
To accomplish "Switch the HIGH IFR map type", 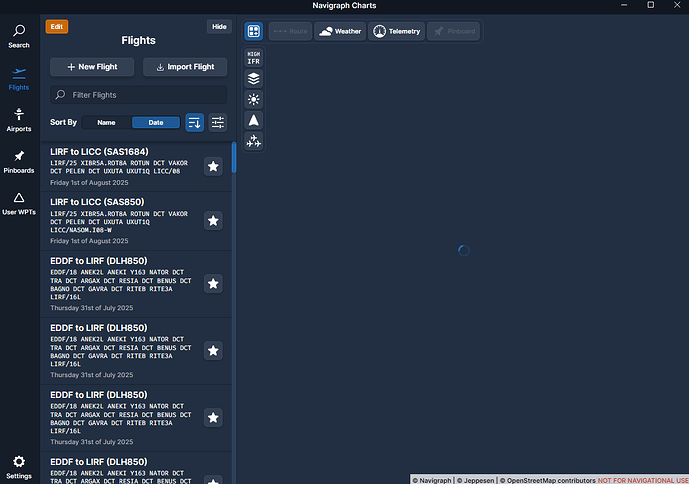I will pos(254,58).
